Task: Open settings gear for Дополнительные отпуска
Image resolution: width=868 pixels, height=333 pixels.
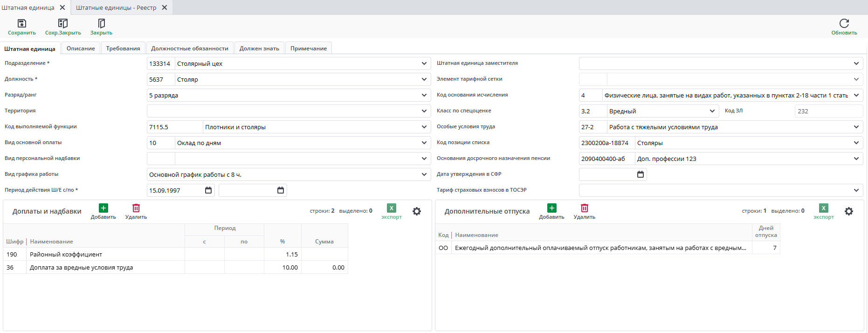Action: point(848,211)
